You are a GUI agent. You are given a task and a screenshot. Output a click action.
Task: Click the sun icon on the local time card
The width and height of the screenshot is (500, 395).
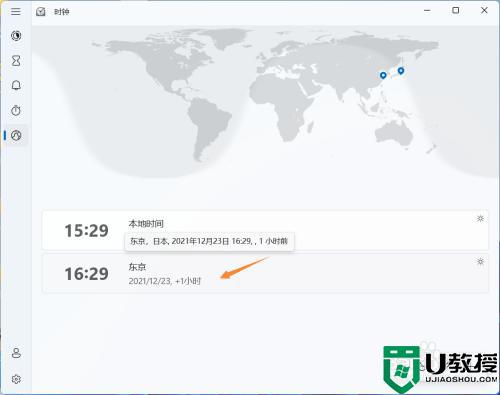(x=480, y=219)
